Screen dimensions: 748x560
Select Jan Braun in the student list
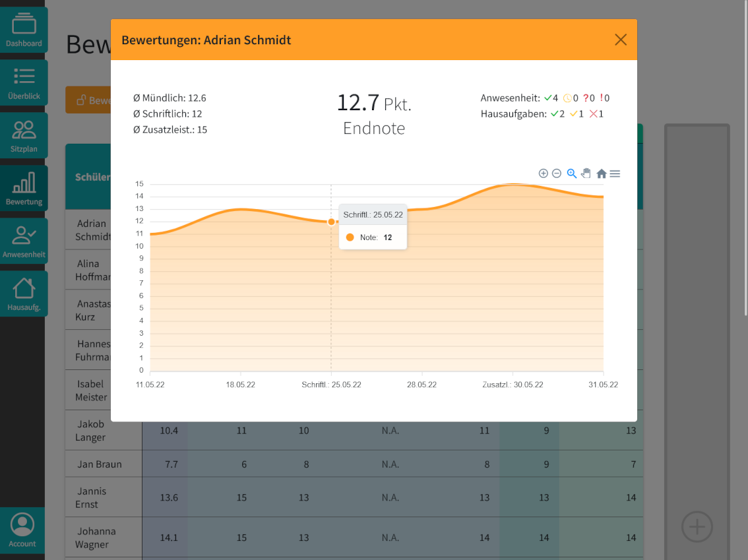(x=99, y=464)
